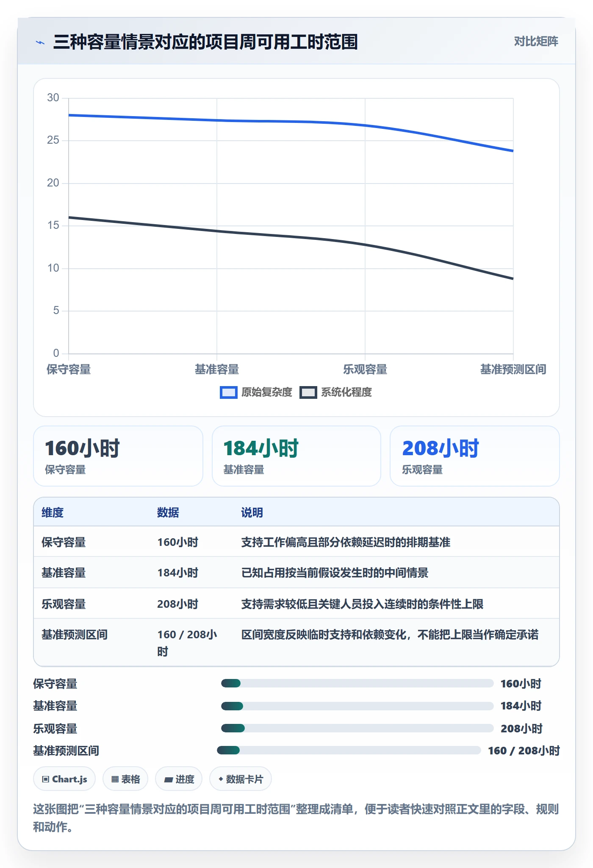Image resolution: width=593 pixels, height=868 pixels.
Task: Click the 维度 column header
Action: coord(53,512)
